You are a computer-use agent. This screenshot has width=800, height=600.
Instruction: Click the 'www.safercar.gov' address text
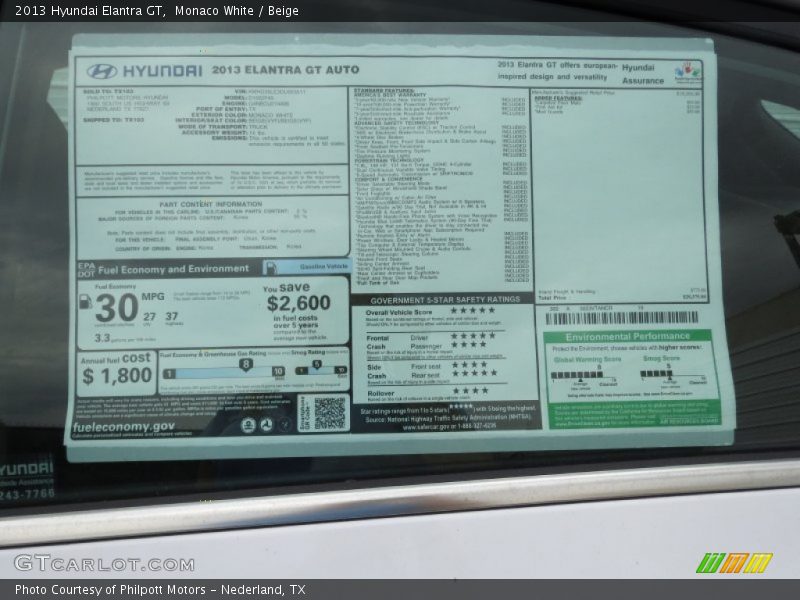pos(426,427)
